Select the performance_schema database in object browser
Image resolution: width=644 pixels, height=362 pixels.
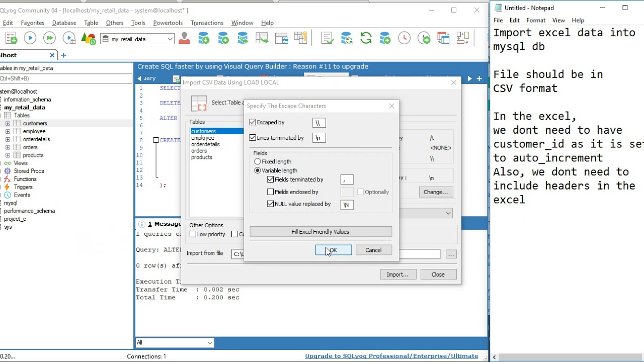[29, 211]
